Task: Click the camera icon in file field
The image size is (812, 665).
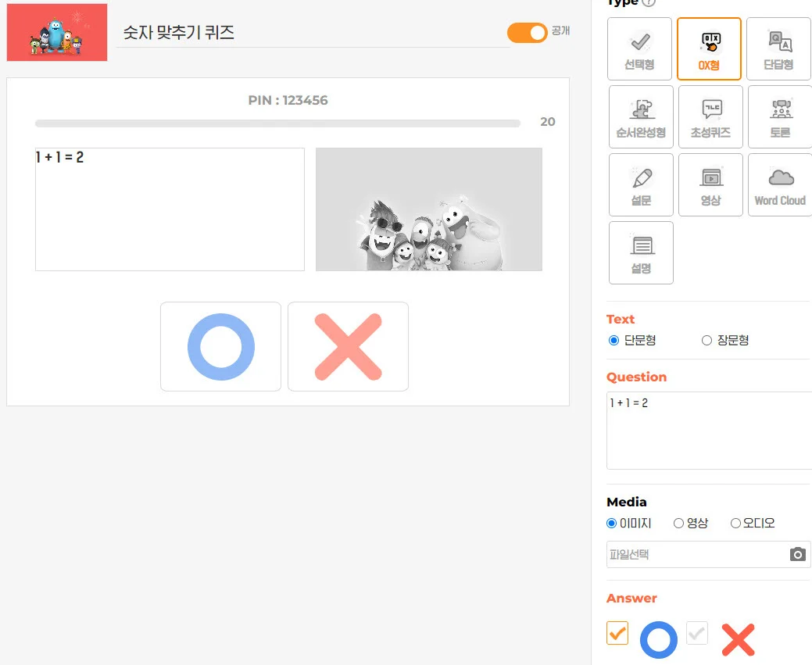Action: click(x=797, y=554)
